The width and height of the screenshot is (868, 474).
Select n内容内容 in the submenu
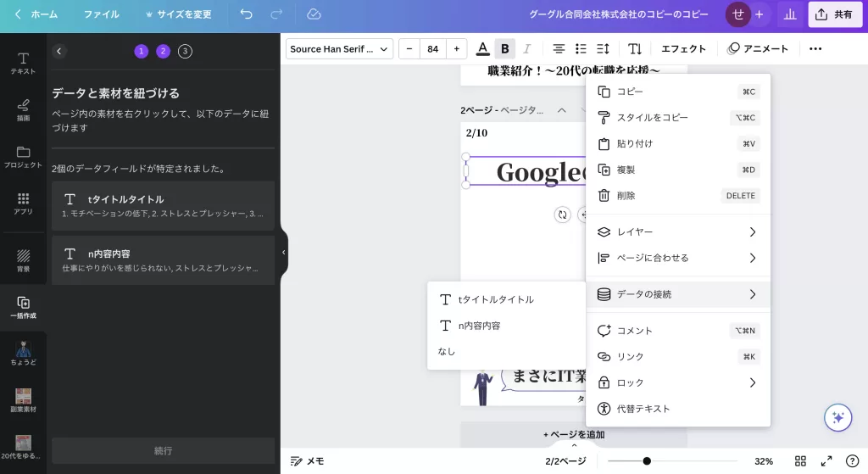click(507, 326)
